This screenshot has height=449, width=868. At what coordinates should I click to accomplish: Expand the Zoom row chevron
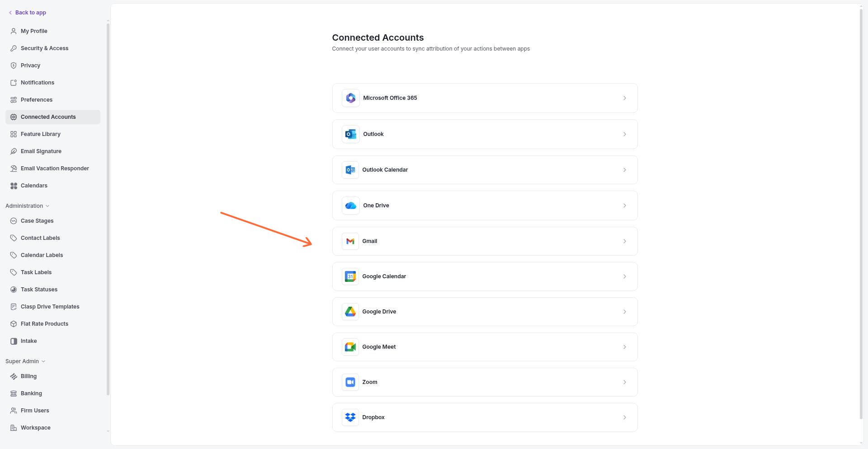625,382
